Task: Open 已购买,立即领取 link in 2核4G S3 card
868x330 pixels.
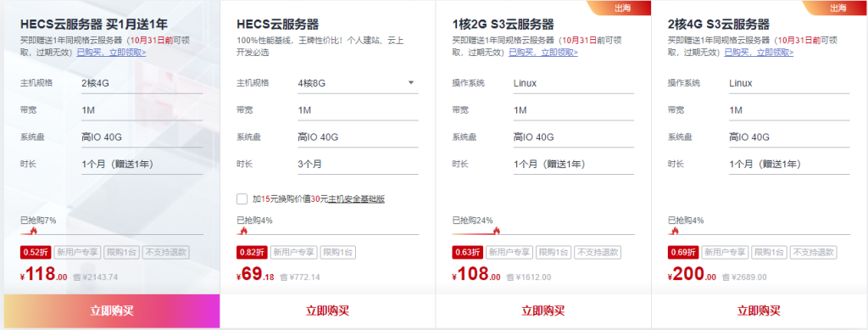Action: (x=759, y=53)
